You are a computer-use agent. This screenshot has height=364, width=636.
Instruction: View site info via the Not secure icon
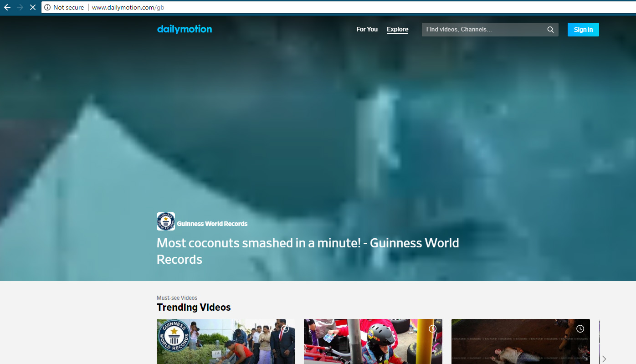click(47, 7)
